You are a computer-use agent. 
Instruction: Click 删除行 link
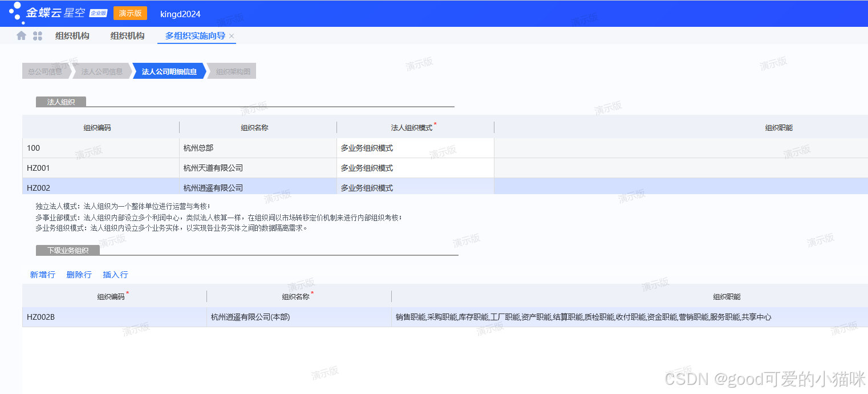(x=79, y=275)
